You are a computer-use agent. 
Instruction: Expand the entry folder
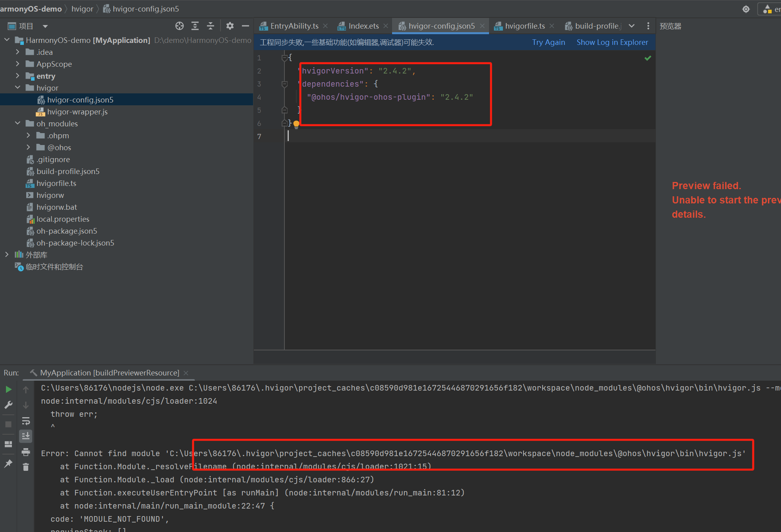pos(17,75)
